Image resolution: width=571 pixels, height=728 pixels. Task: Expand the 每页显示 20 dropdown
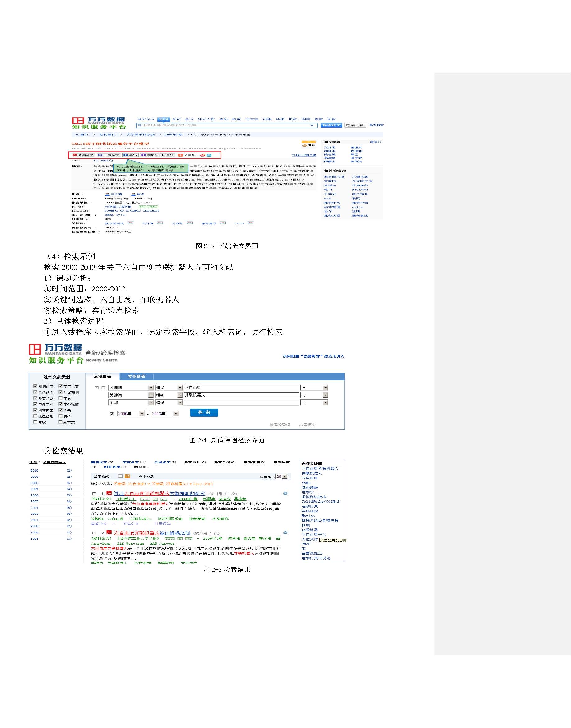(x=285, y=477)
